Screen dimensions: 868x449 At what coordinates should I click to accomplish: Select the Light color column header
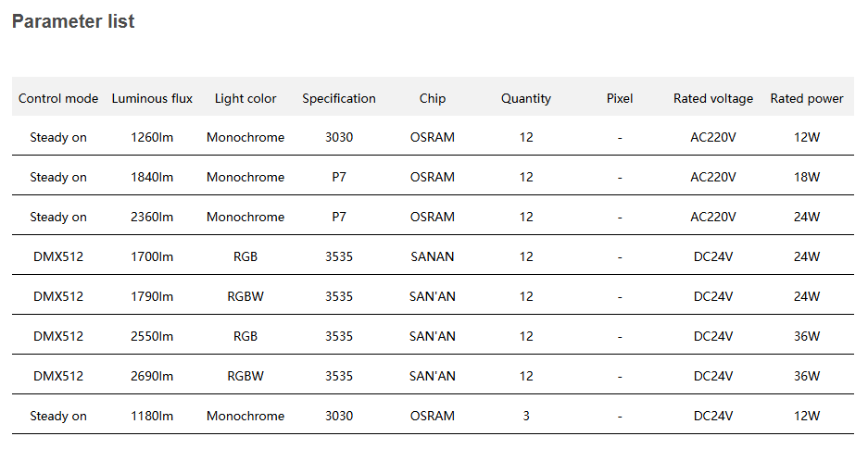tap(245, 98)
